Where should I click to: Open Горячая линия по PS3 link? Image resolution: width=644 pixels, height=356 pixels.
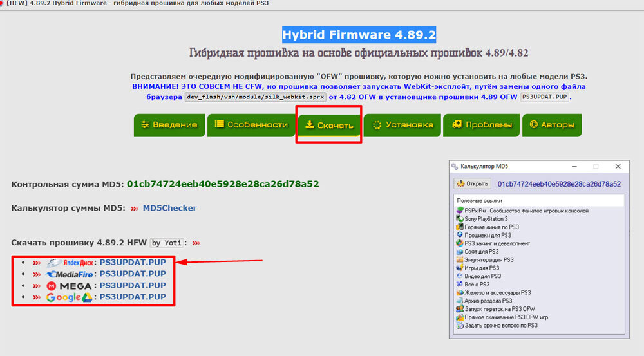(491, 227)
